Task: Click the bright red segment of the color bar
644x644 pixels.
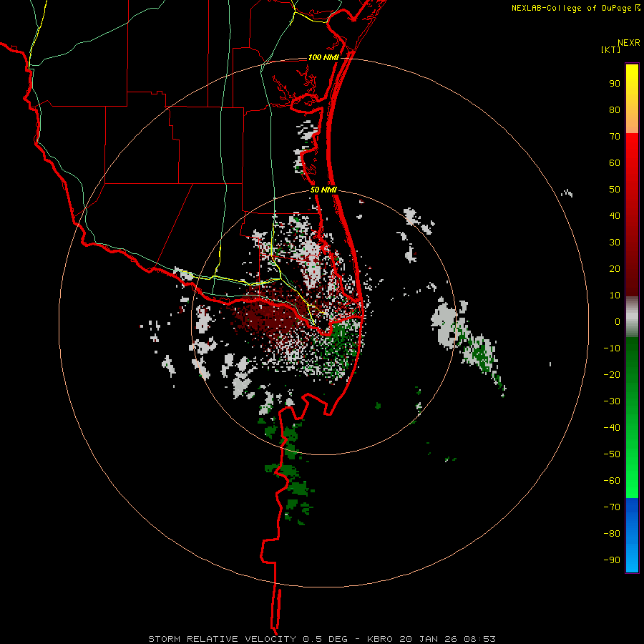Action: (x=632, y=215)
